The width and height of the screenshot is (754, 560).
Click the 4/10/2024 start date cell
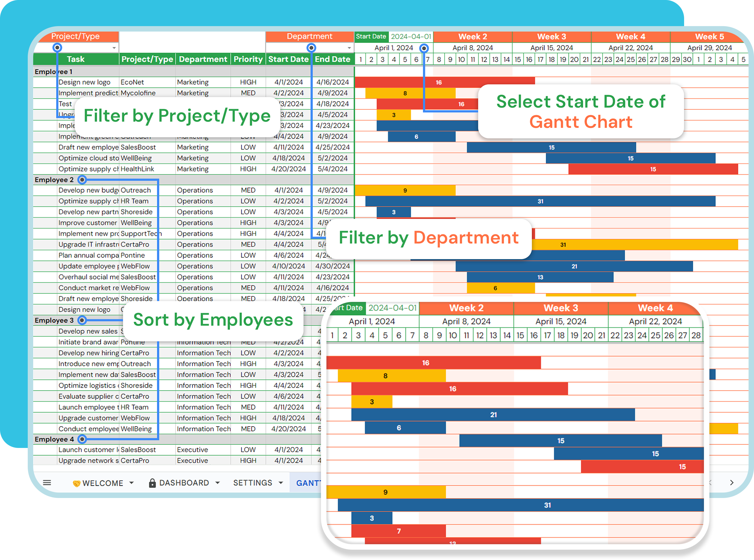(289, 267)
